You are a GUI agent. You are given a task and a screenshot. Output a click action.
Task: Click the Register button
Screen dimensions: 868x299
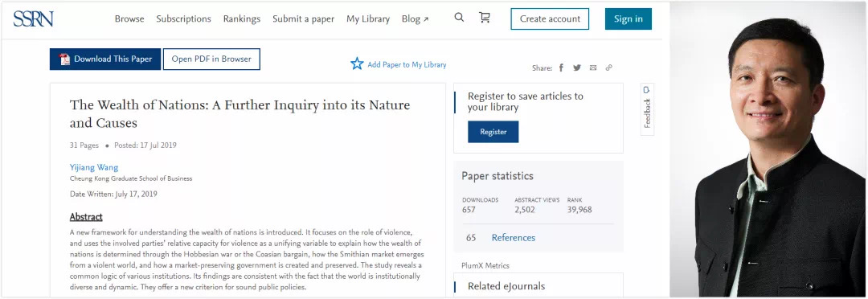click(493, 132)
